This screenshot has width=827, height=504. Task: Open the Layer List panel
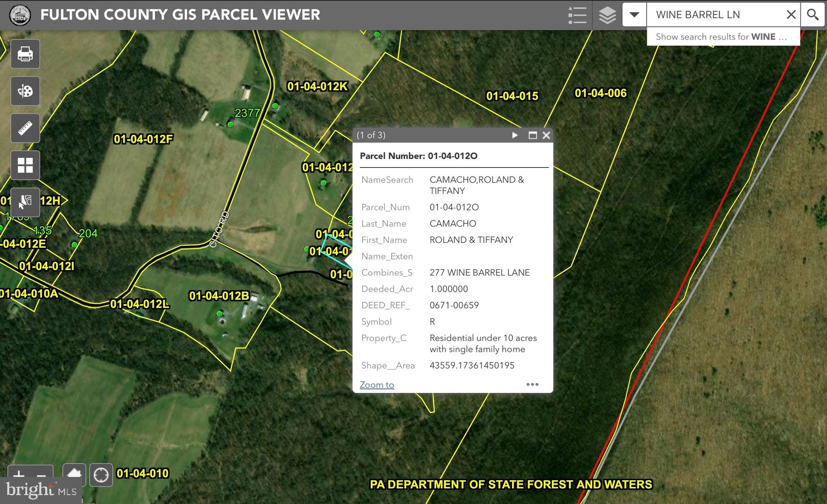tap(607, 15)
